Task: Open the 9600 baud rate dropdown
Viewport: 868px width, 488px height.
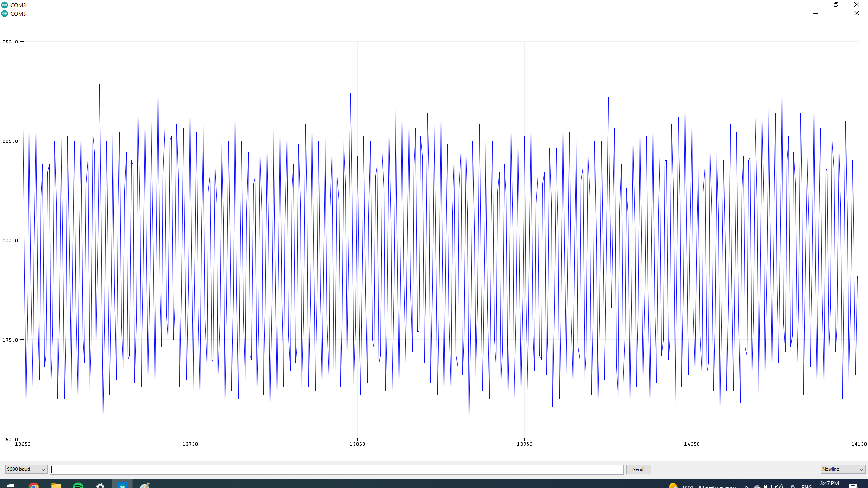Action: click(x=26, y=469)
